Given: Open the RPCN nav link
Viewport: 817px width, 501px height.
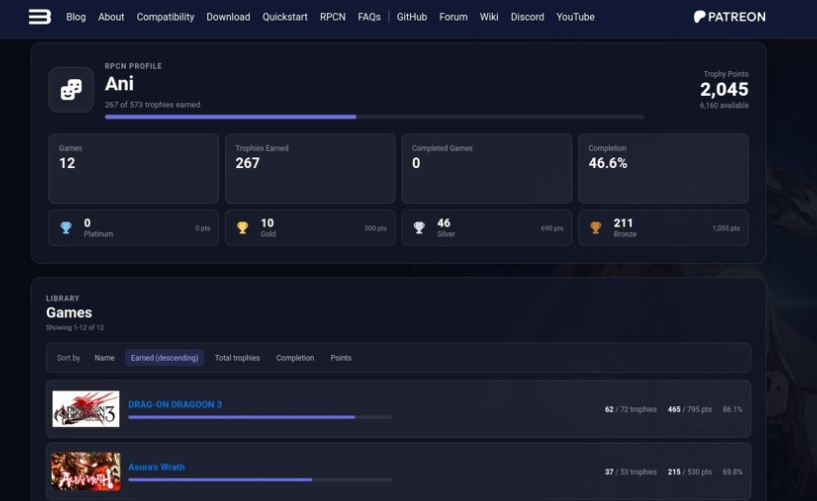Looking at the screenshot, I should [332, 17].
